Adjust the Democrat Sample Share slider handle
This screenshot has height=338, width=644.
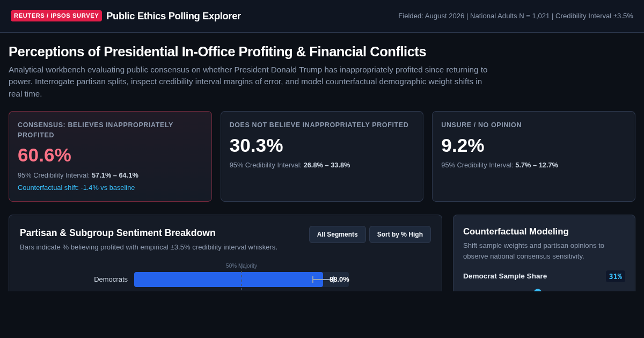coord(538,290)
